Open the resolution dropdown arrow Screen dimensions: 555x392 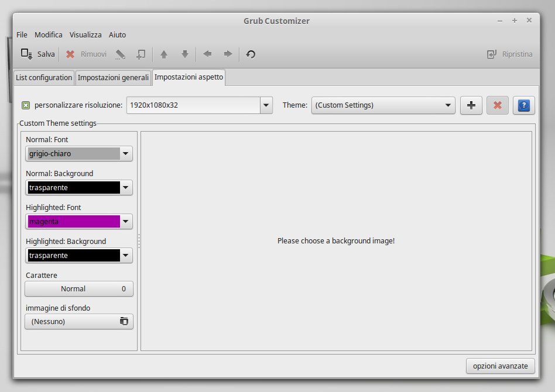(266, 105)
